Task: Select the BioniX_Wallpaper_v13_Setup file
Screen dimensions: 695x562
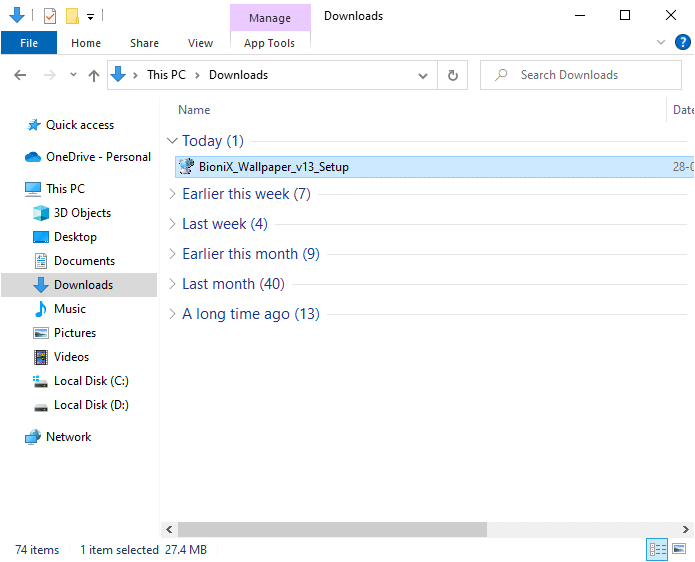Action: pyautogui.click(x=434, y=167)
